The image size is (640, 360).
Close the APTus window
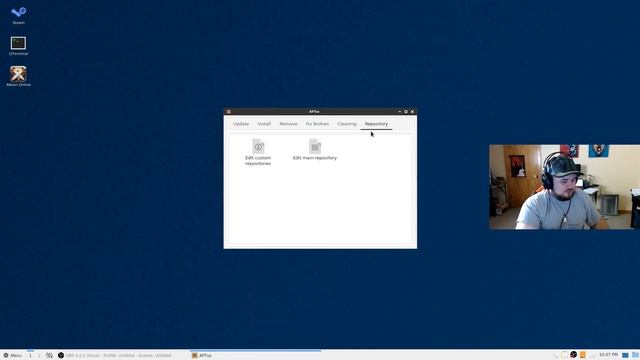click(x=412, y=111)
